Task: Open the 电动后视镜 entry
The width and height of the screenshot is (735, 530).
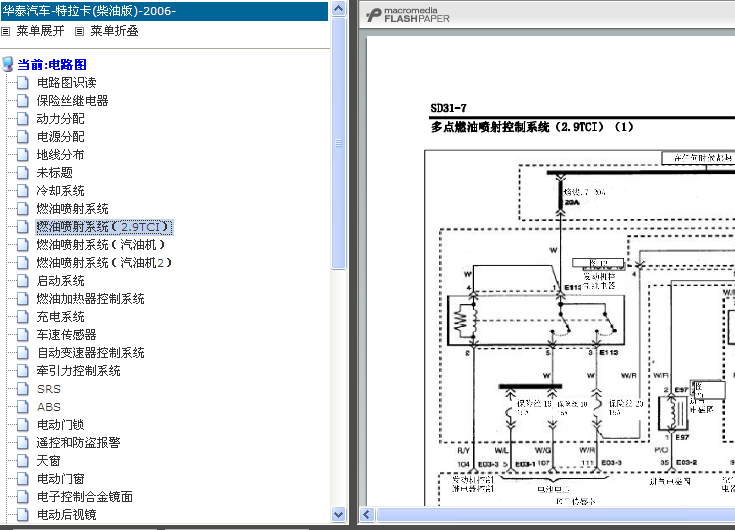Action: pos(67,515)
